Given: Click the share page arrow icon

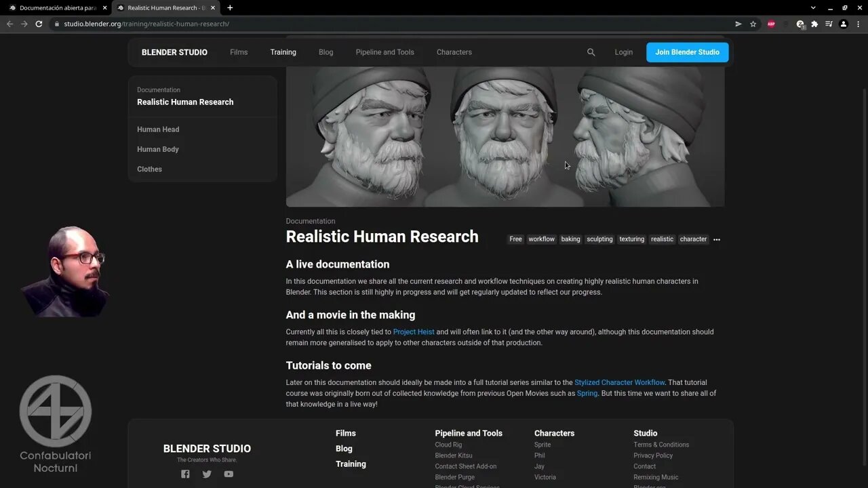Looking at the screenshot, I should point(738,24).
